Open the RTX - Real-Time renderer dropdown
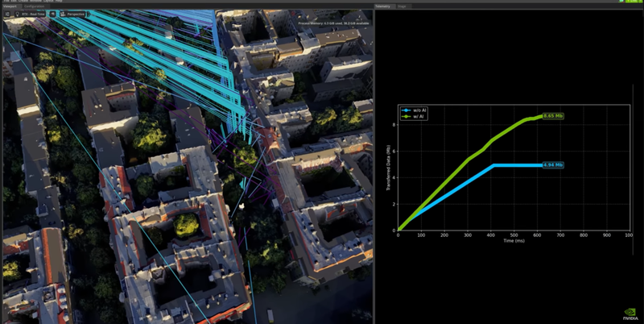This screenshot has height=324, width=644. click(x=32, y=15)
